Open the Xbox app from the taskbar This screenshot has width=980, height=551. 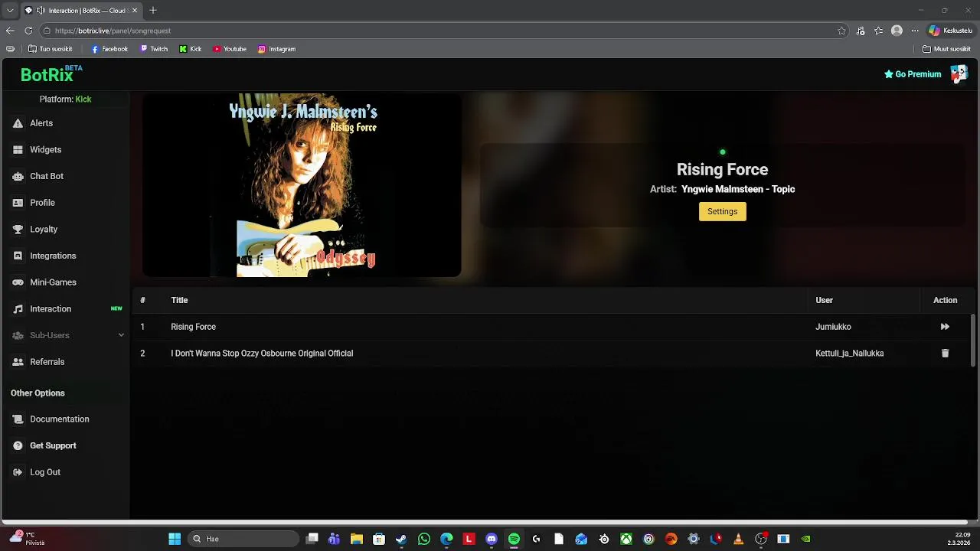[626, 539]
